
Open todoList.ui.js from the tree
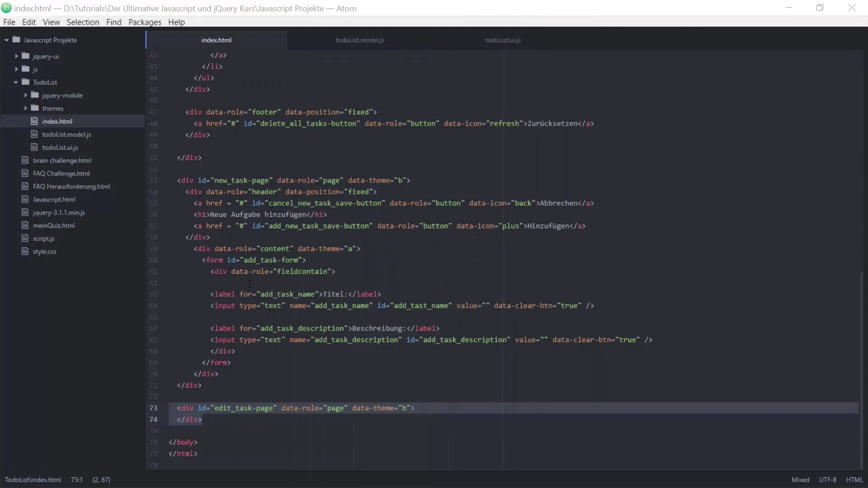pyautogui.click(x=60, y=147)
